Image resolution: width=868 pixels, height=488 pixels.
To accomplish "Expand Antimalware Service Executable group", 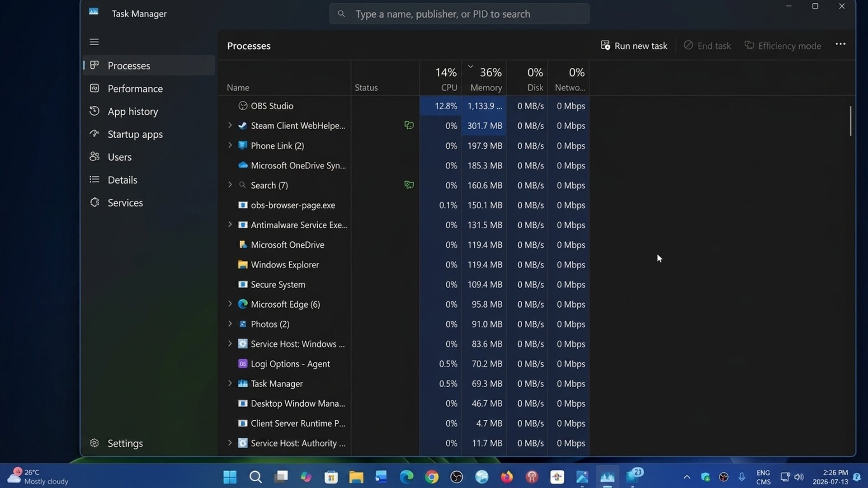I will click(x=230, y=225).
